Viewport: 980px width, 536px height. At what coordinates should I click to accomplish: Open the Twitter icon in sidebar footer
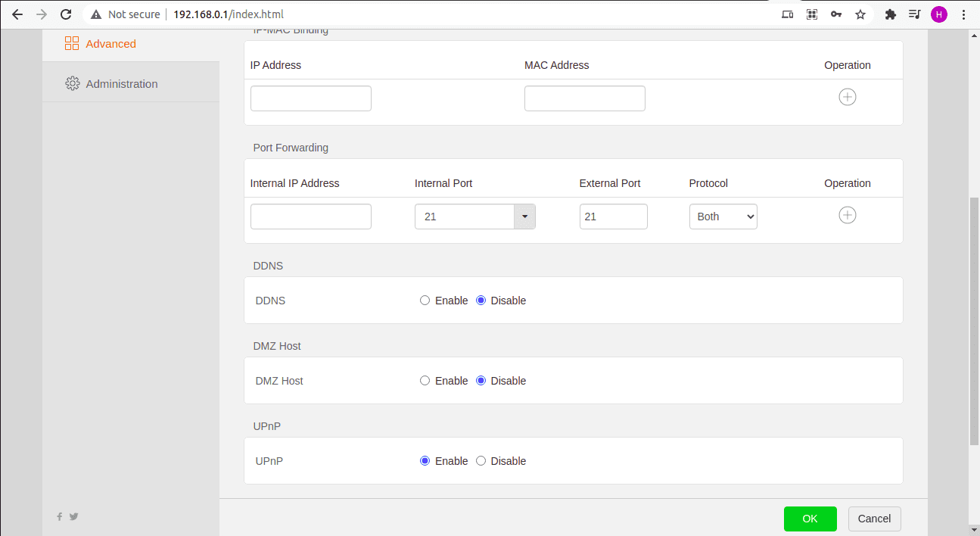click(x=73, y=516)
